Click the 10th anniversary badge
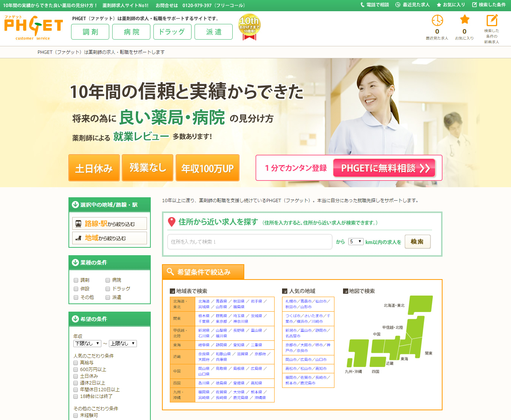Viewport: 511px width, 420px height. point(249,27)
